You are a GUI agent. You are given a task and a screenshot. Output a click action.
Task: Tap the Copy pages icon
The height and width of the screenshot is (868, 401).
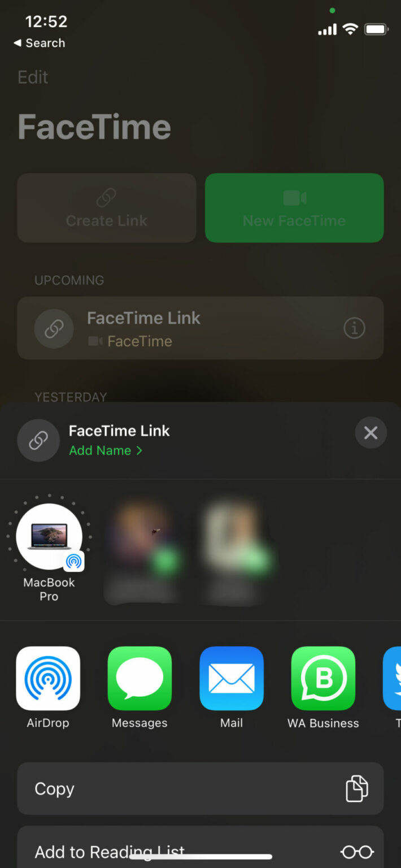[356, 788]
